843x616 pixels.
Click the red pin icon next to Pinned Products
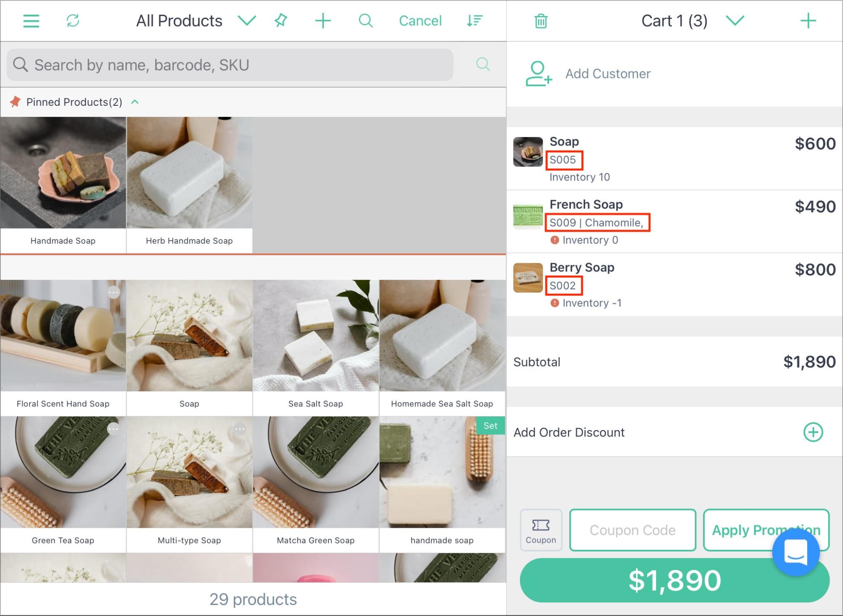15,102
